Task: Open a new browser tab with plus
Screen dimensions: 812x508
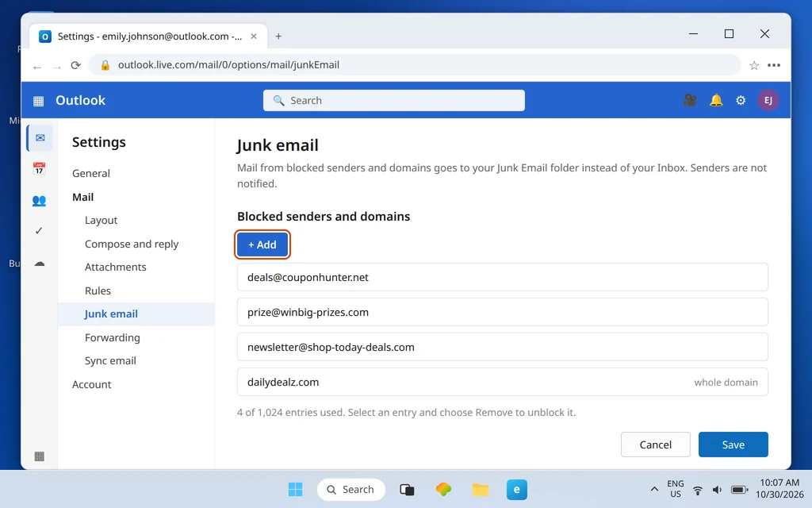Action: [278, 37]
